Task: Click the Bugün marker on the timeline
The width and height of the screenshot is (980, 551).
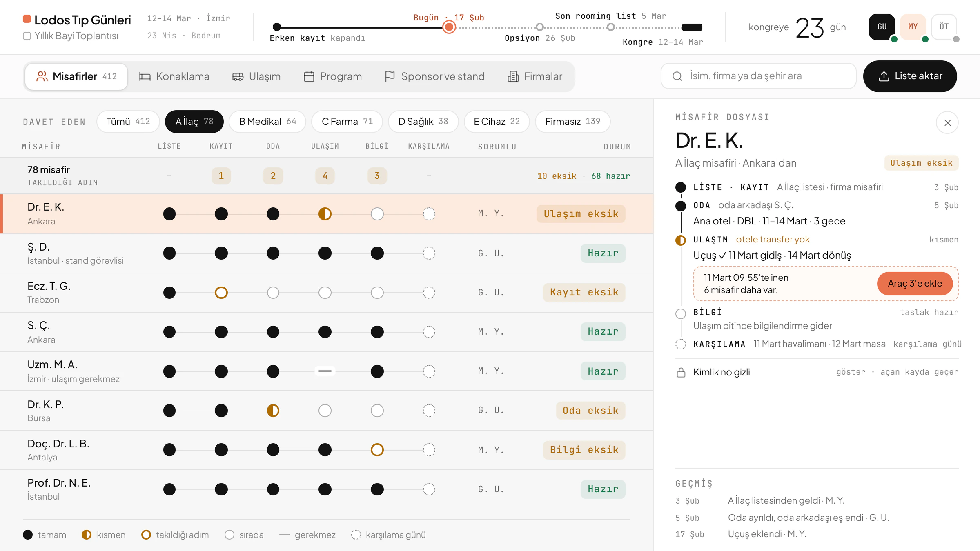Action: [x=449, y=27]
